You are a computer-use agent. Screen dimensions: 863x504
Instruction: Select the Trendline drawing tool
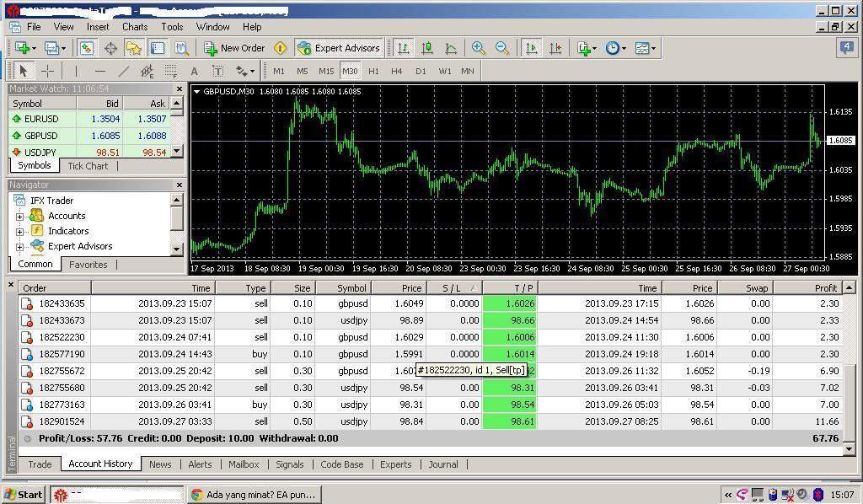(x=124, y=71)
